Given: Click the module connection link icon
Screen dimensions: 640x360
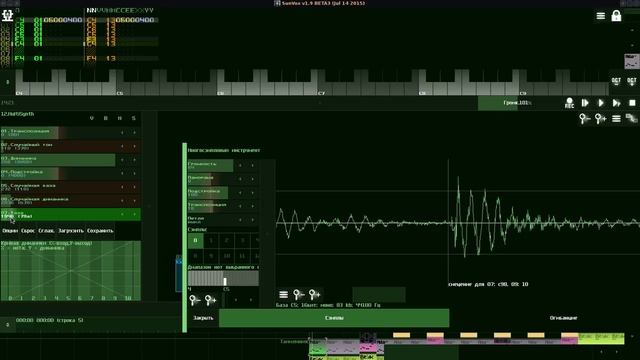Looking at the screenshot, I should [x=631, y=119].
